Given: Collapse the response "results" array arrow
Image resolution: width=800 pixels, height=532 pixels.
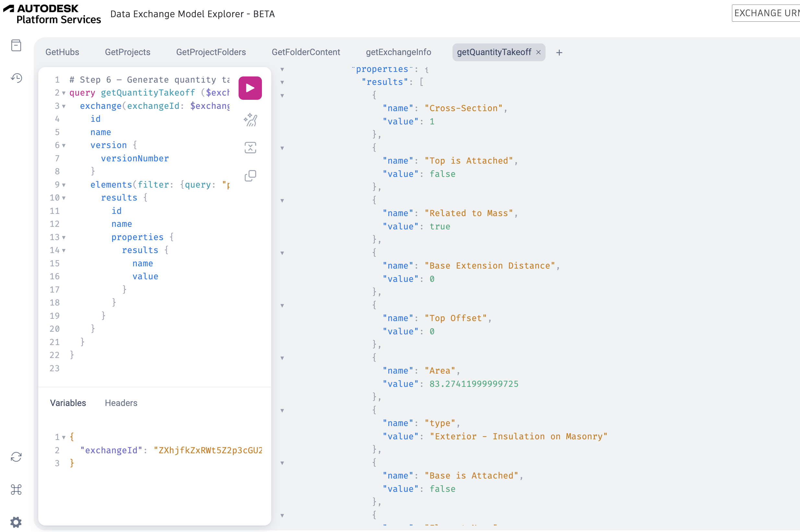Looking at the screenshot, I should (x=282, y=82).
